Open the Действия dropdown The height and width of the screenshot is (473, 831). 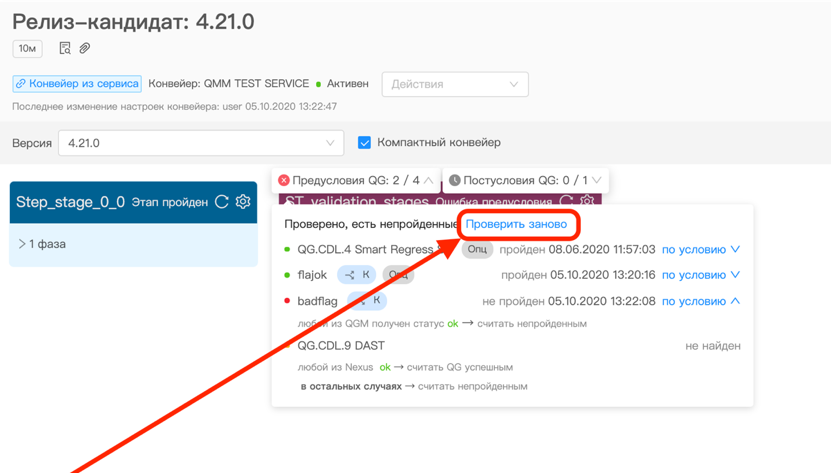[454, 84]
